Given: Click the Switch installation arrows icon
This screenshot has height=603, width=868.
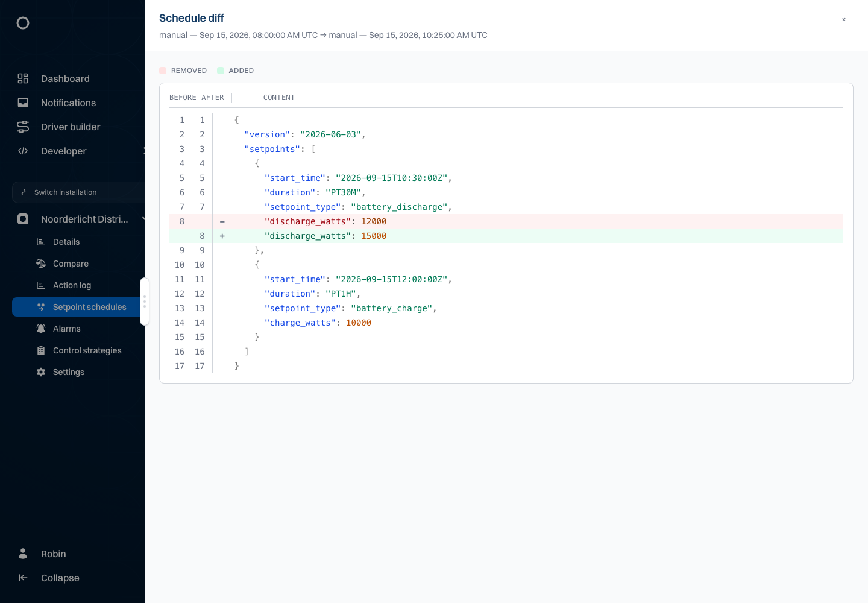Looking at the screenshot, I should pos(24,192).
